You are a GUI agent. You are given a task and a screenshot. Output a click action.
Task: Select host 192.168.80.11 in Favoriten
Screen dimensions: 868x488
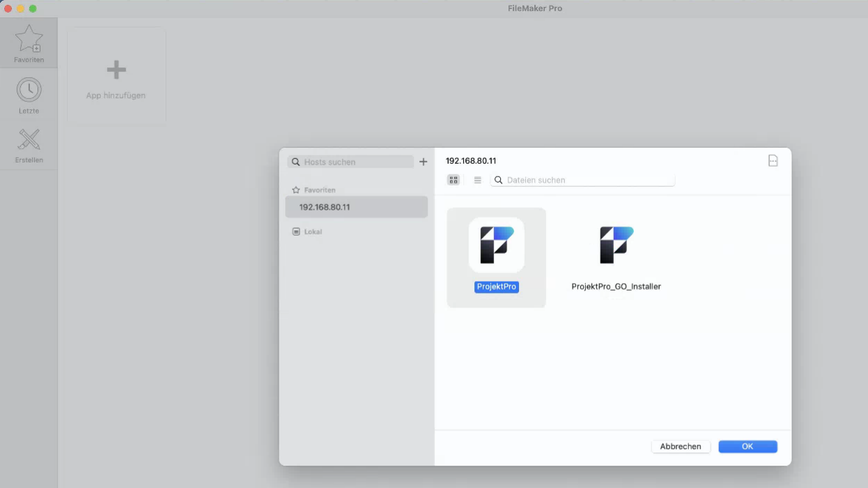356,207
